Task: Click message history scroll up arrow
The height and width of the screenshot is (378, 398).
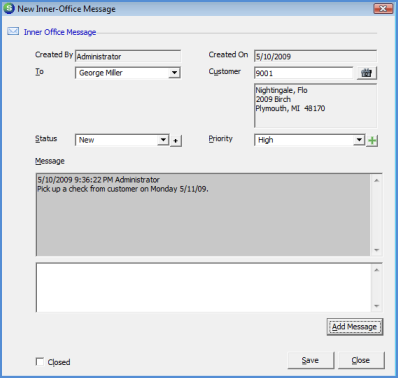Action: tap(377, 180)
